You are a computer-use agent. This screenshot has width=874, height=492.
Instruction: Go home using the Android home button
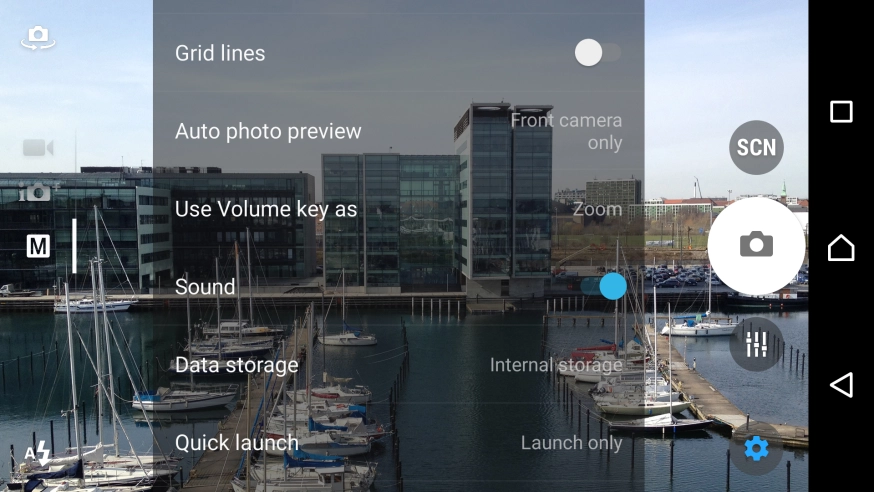(841, 247)
